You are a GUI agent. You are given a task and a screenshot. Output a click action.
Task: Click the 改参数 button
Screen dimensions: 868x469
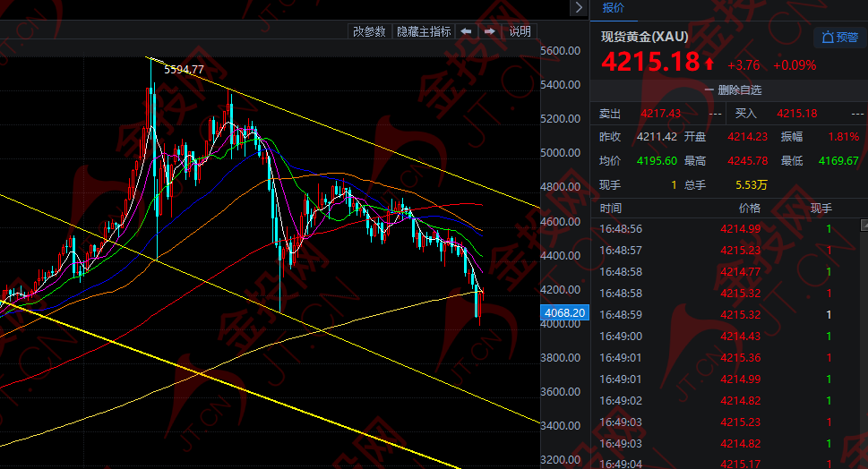coord(369,31)
